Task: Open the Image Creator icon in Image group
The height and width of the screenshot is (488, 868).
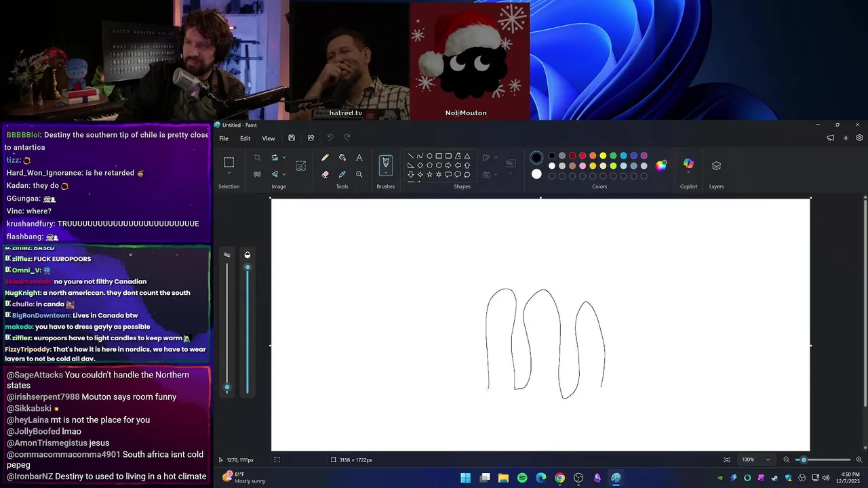Action: click(301, 165)
